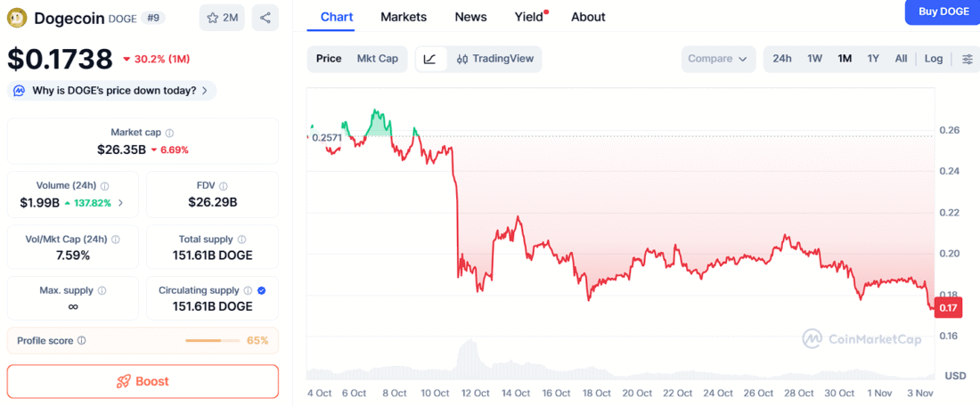
Task: Select the 1Y time range
Action: [x=873, y=59]
